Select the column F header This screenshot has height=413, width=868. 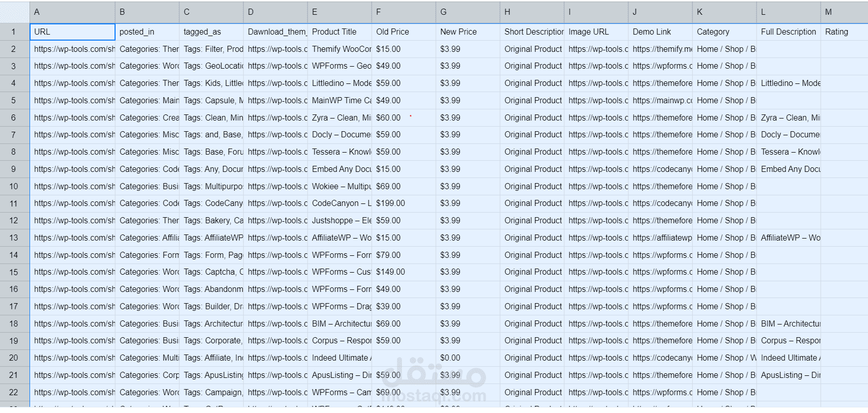(x=404, y=12)
